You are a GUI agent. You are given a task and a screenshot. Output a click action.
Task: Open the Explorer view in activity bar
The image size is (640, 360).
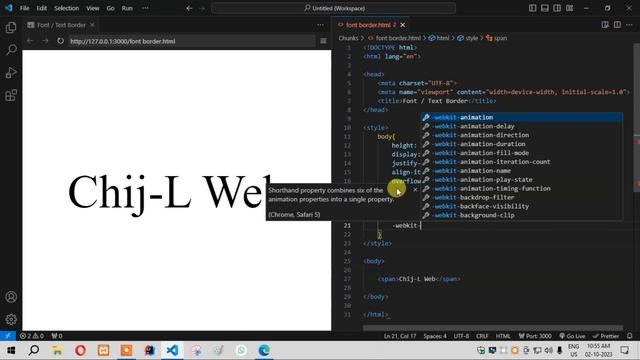(11, 27)
